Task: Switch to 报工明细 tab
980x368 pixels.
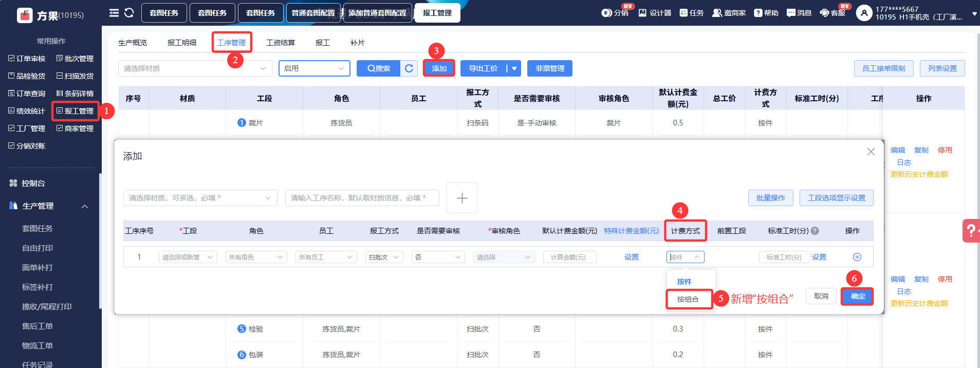Action: click(x=182, y=43)
